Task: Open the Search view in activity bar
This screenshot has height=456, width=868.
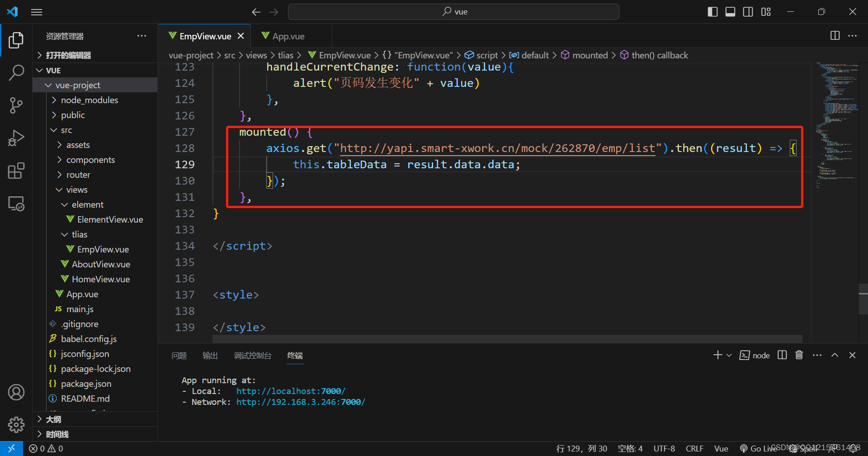Action: [16, 73]
